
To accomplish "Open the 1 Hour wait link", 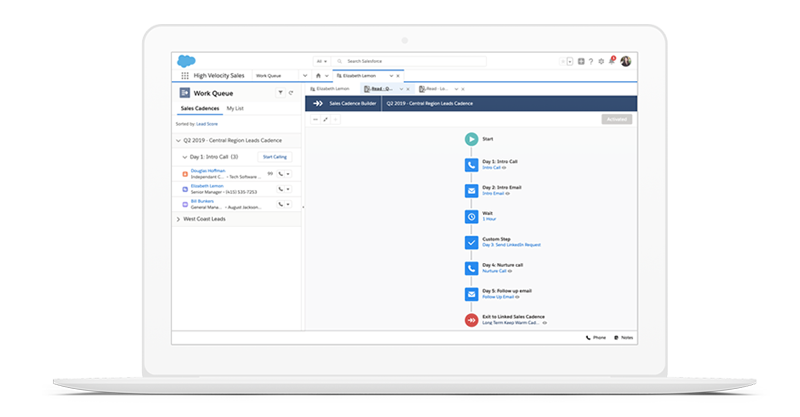I will click(489, 219).
